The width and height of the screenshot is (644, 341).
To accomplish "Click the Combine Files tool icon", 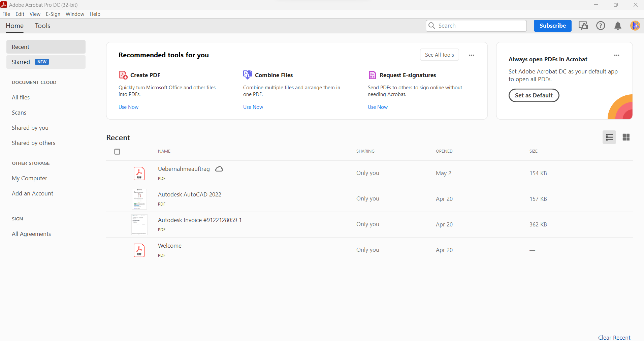I will tap(248, 75).
